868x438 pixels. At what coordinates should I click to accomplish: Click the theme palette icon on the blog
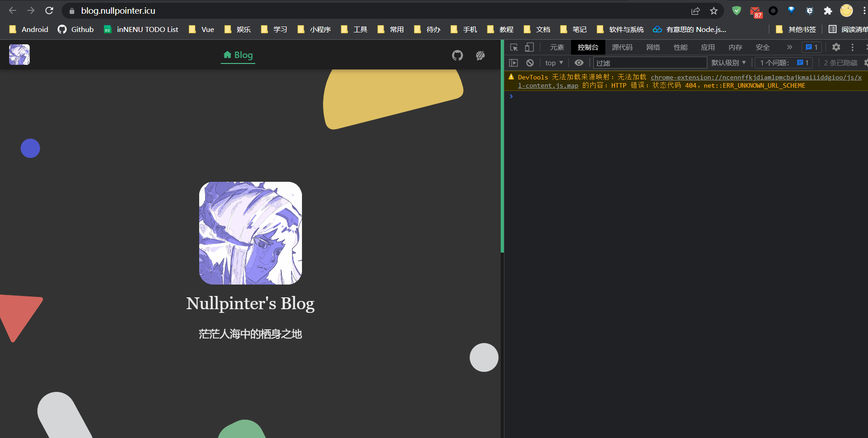(480, 55)
